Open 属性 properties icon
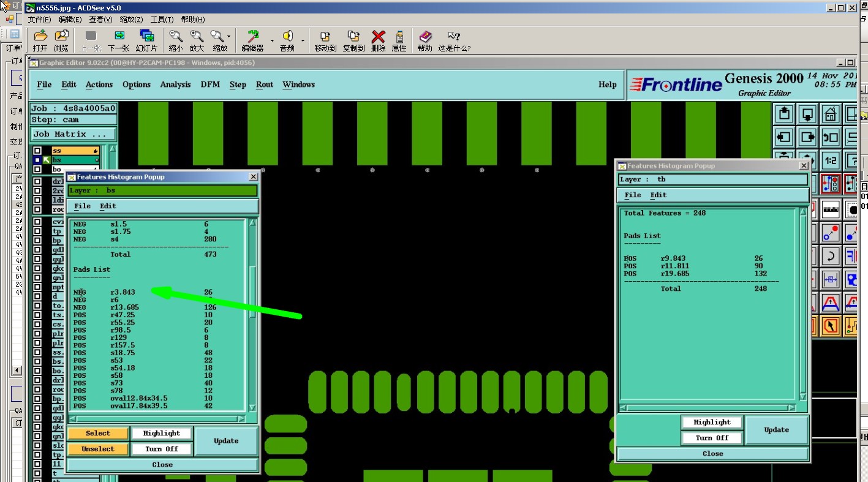Viewport: 868px width, 482px height. pyautogui.click(x=399, y=40)
